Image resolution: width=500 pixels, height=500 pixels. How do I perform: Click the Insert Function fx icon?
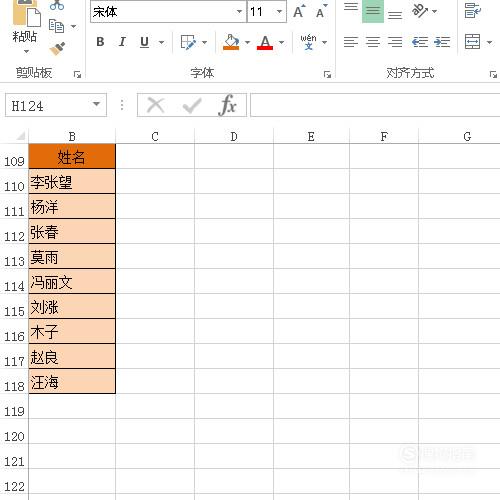pos(227,105)
